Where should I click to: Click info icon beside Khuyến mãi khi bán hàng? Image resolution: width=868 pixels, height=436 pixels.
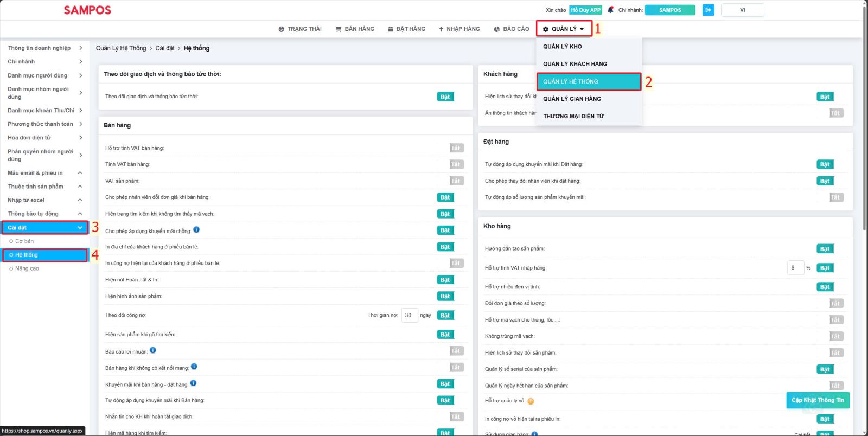click(194, 383)
